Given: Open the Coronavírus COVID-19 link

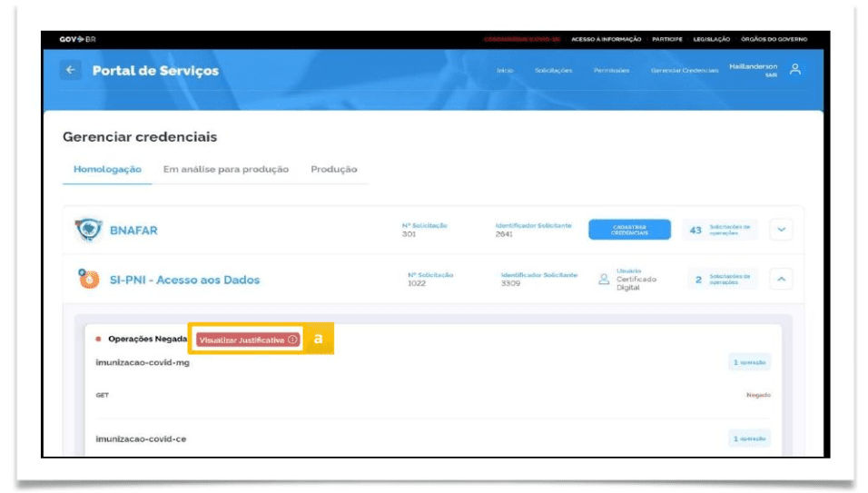Looking at the screenshot, I should pyautogui.click(x=522, y=39).
